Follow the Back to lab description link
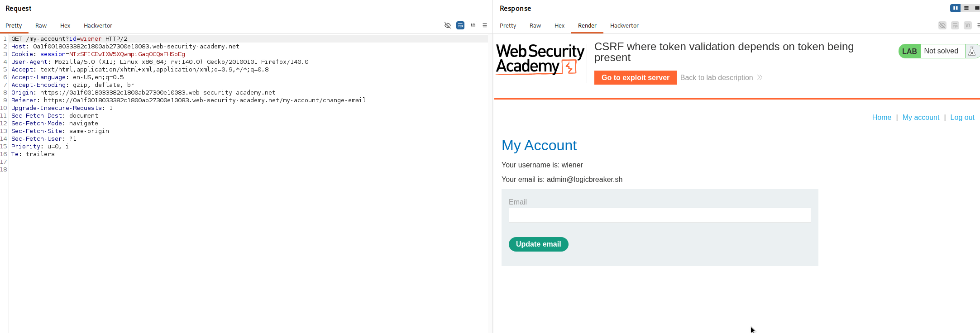980x333 pixels. tap(721, 78)
